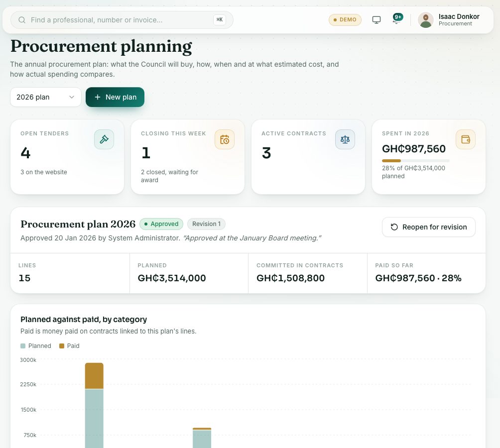This screenshot has height=448, width=500.
Task: Click the scales icon on Active Contracts
Action: (345, 139)
